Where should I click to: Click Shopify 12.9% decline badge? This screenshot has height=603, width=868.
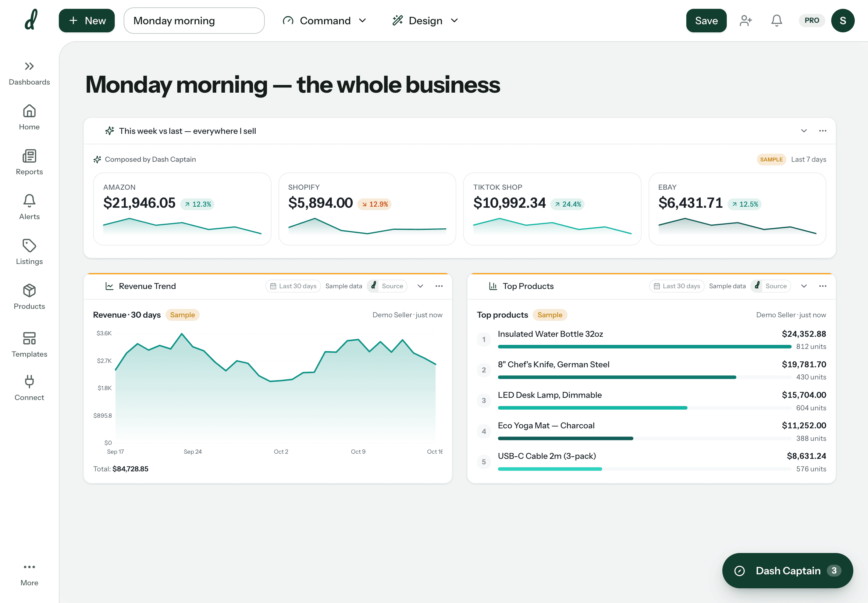375,204
